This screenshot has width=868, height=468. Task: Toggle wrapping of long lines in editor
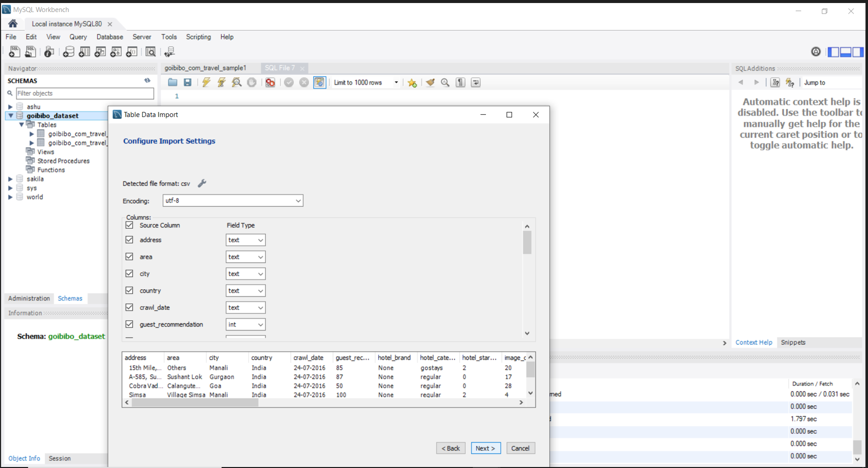(475, 82)
